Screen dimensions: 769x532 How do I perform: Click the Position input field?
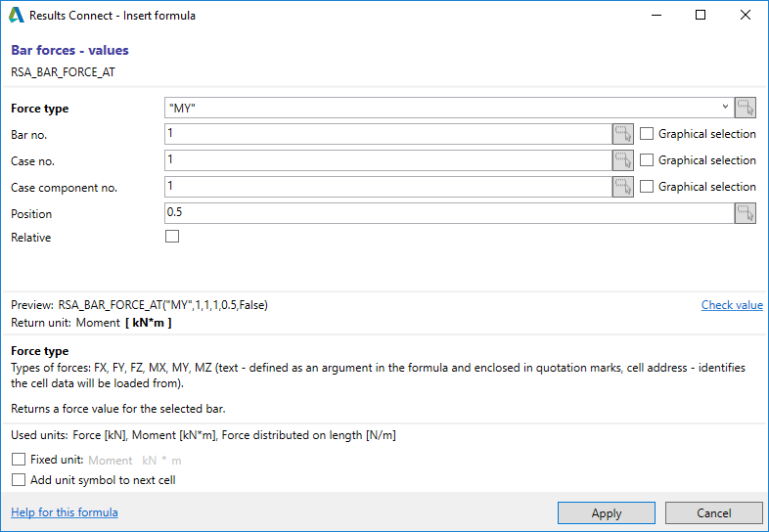click(x=448, y=213)
